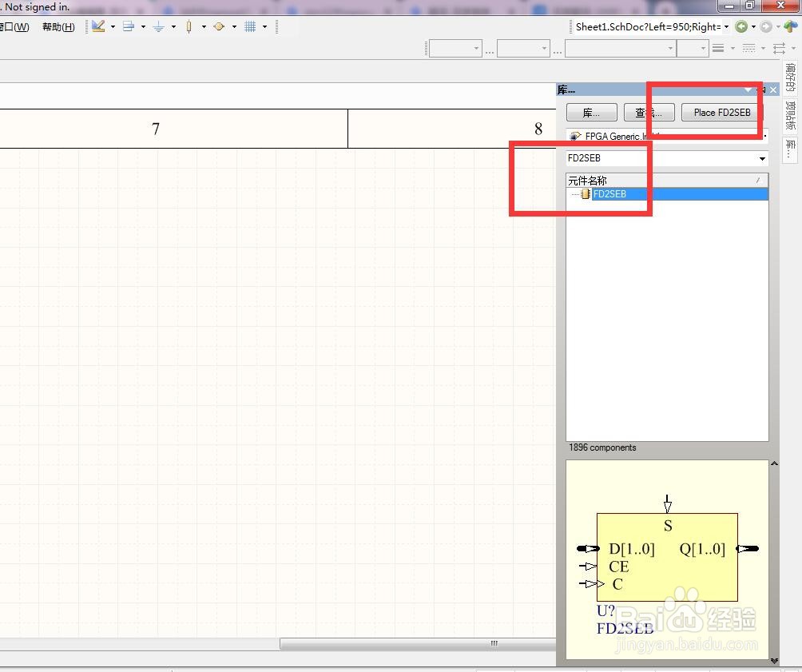Click the 查找... search button
802x672 pixels.
(x=649, y=113)
